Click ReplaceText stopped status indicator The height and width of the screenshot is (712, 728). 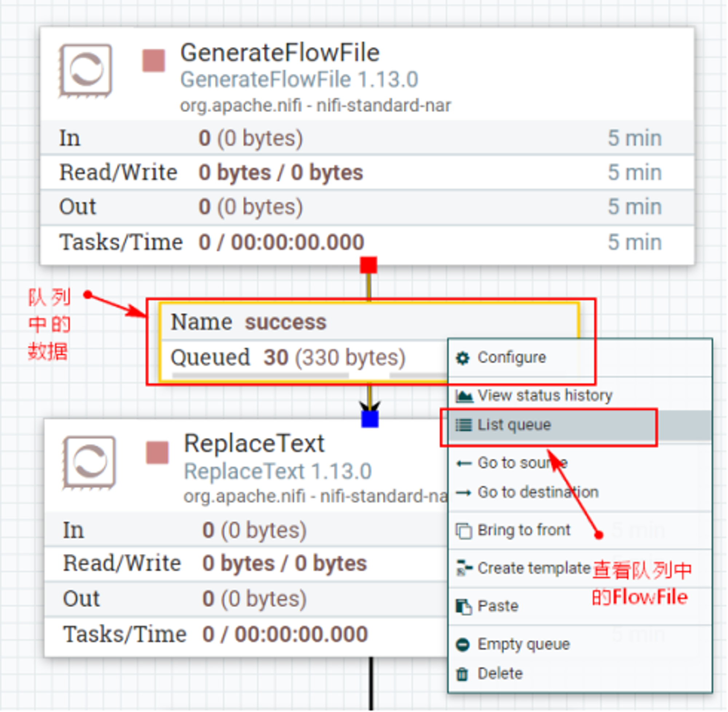point(158,453)
